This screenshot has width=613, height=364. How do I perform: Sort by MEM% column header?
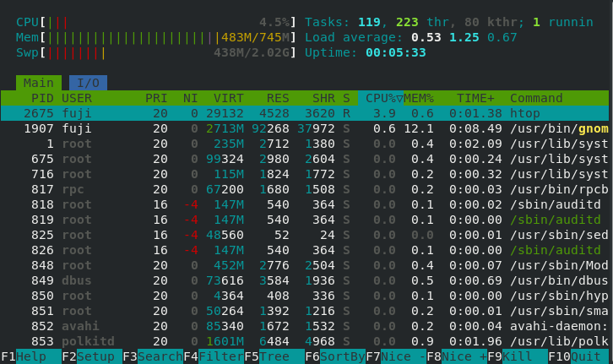(x=418, y=98)
